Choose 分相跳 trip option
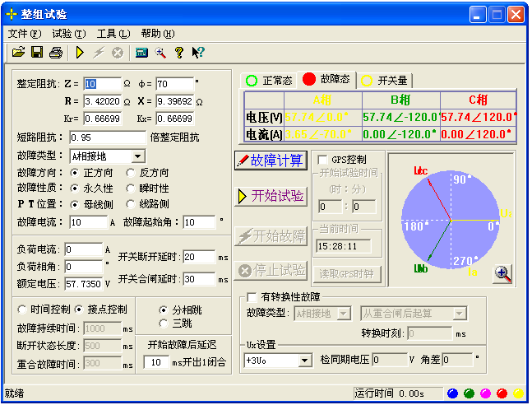This screenshot has height=405, width=532. [x=164, y=310]
